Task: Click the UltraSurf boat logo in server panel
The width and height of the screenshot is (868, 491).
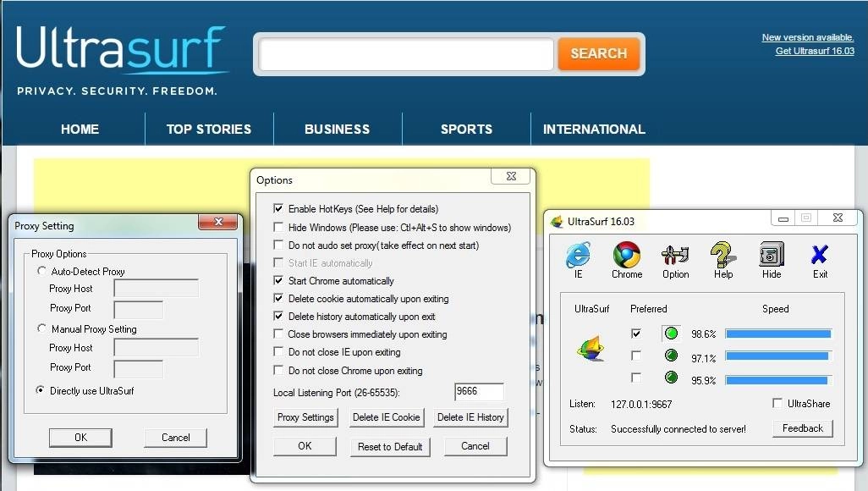Action: point(591,349)
